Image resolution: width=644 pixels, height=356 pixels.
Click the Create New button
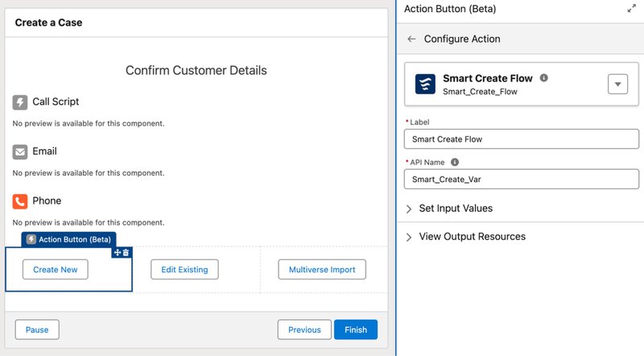56,270
